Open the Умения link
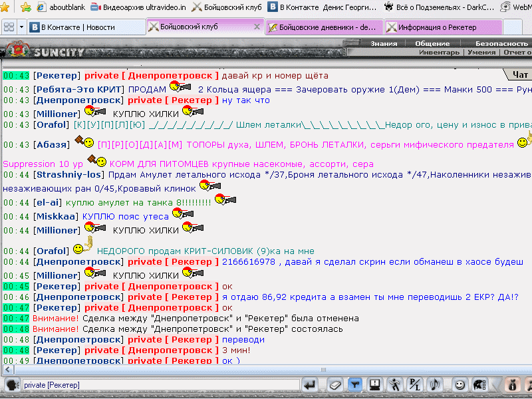The width and height of the screenshot is (532, 399). (481, 53)
